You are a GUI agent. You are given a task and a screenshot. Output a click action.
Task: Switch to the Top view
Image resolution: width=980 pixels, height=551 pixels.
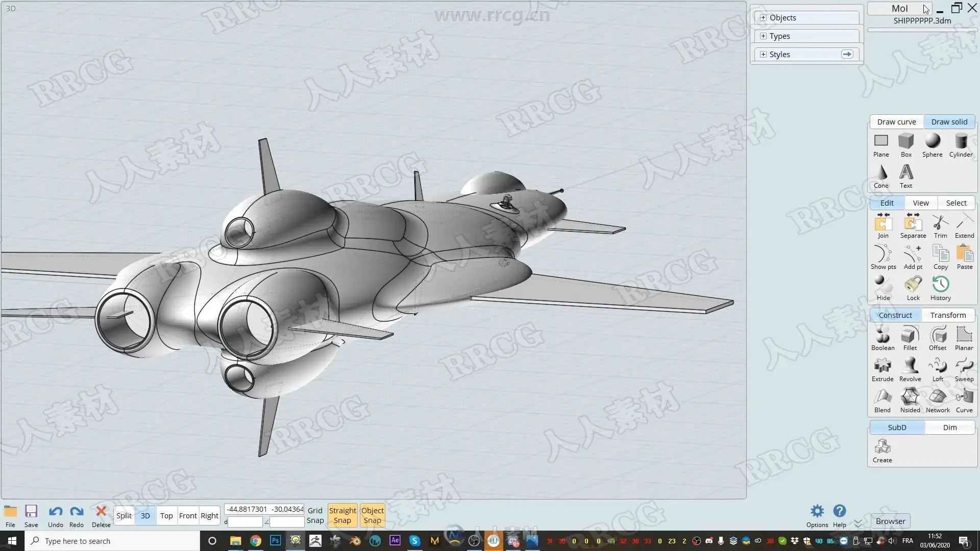[x=166, y=516]
